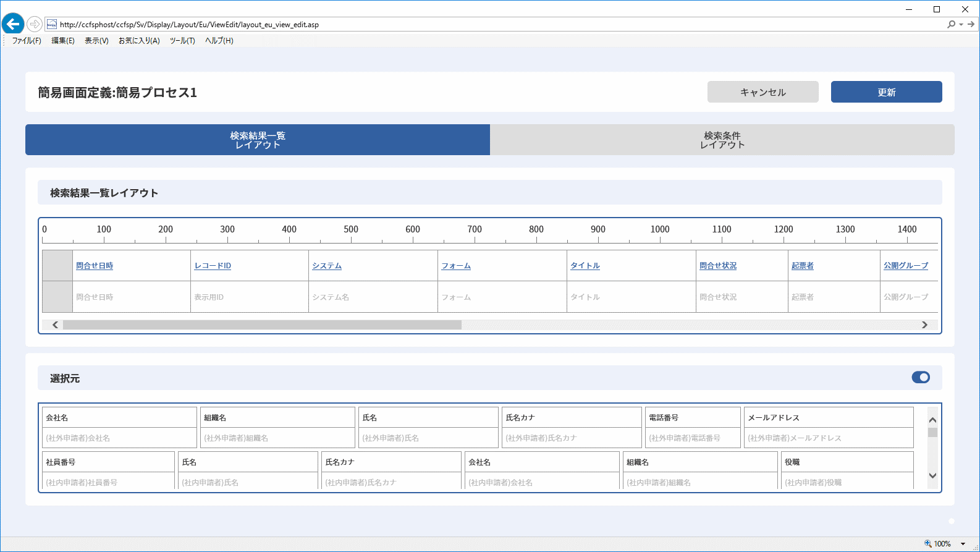Click the システム名 cell in layout

click(x=373, y=297)
